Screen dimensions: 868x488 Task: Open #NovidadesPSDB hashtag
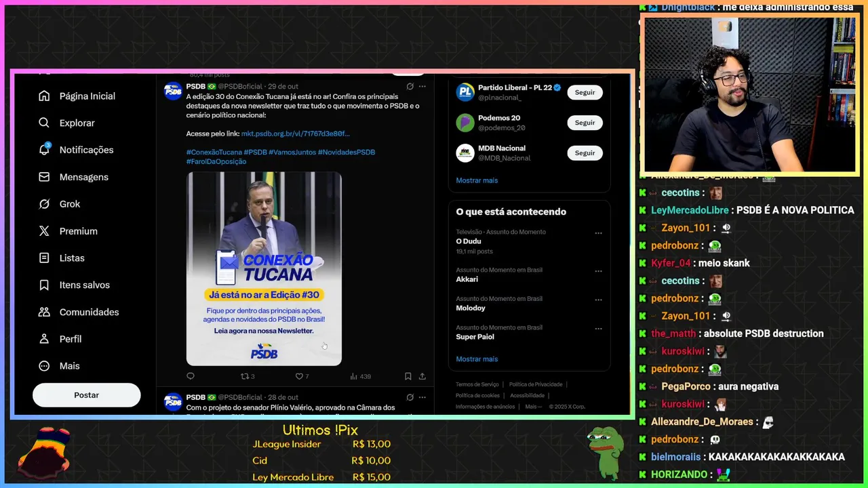346,152
